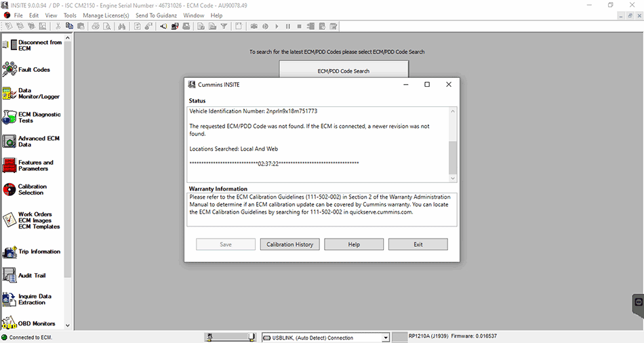Viewport: 644px width, 343px height.
Task: Click sidebar scroll down arrow
Action: (x=68, y=325)
